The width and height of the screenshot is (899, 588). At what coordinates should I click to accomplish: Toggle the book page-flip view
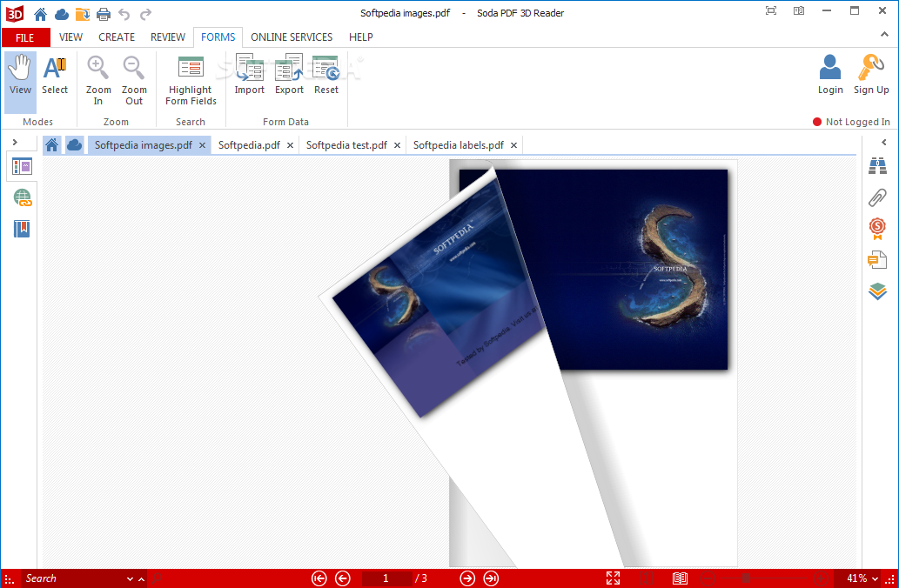680,578
